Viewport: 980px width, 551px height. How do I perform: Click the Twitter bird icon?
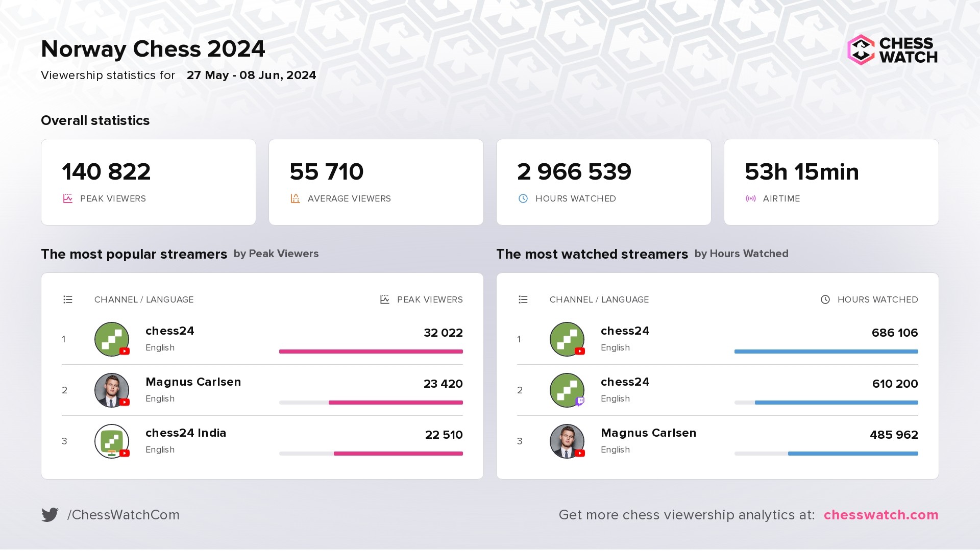[x=50, y=515]
